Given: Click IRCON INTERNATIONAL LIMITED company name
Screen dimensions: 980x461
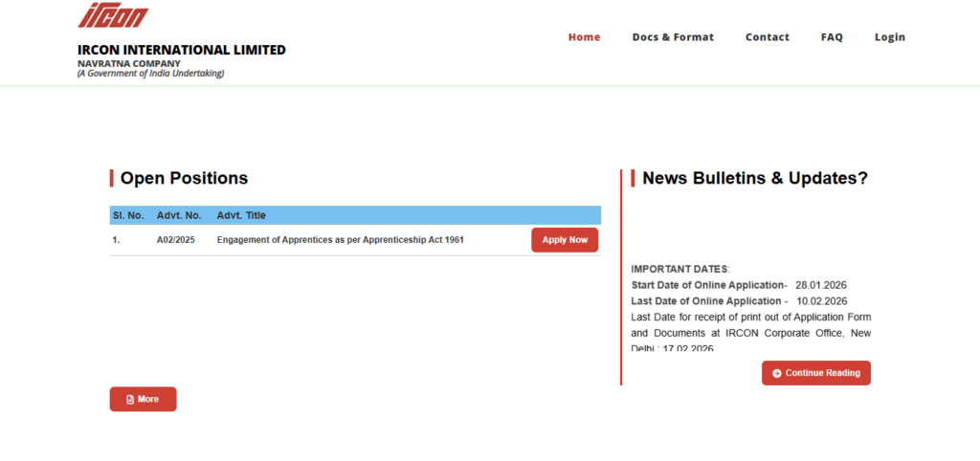Looking at the screenshot, I should [x=181, y=50].
